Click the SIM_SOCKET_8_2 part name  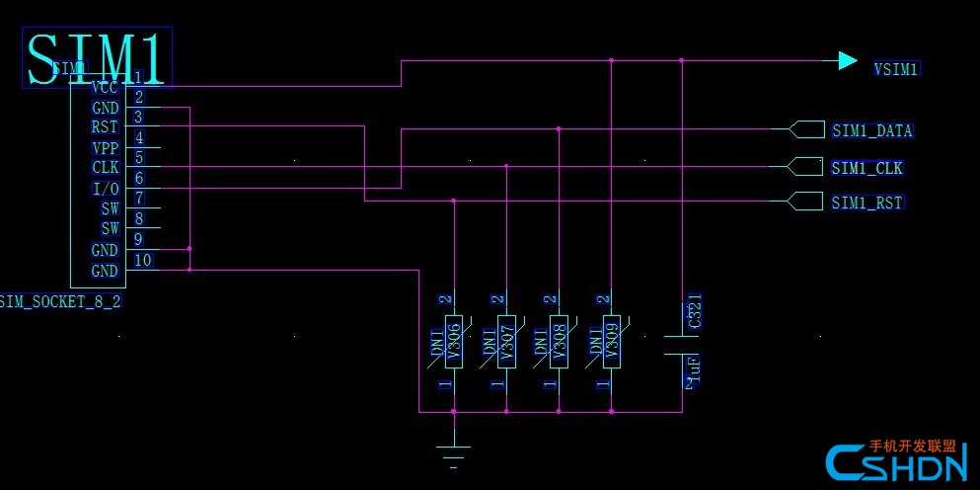[60, 301]
